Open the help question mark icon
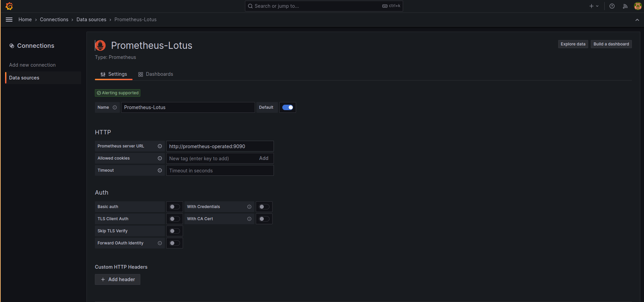The image size is (644, 302). click(x=612, y=6)
